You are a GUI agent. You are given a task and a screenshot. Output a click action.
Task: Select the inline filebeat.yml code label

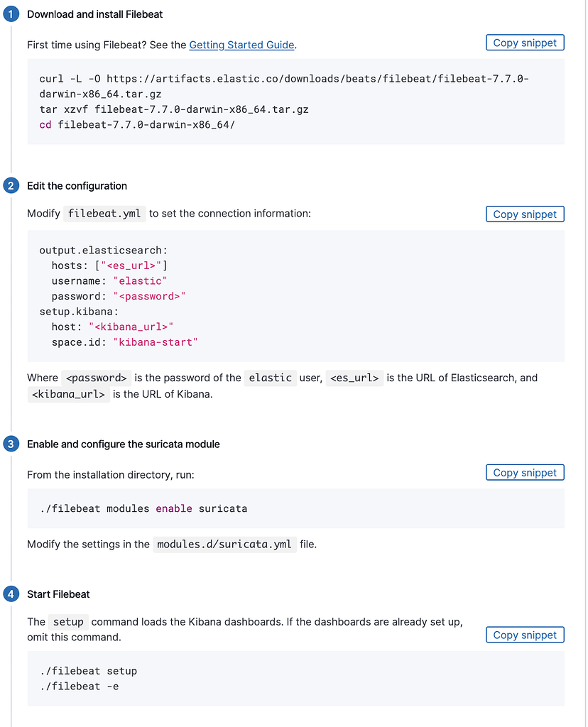(104, 213)
